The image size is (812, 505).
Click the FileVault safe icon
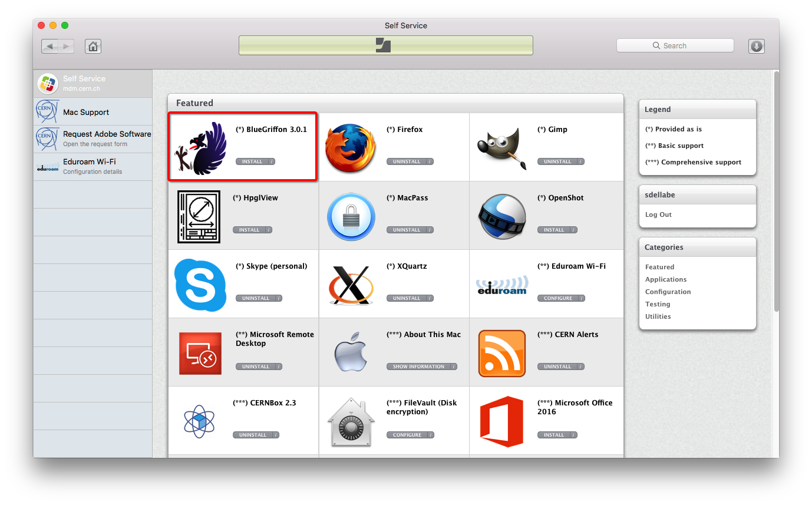351,422
